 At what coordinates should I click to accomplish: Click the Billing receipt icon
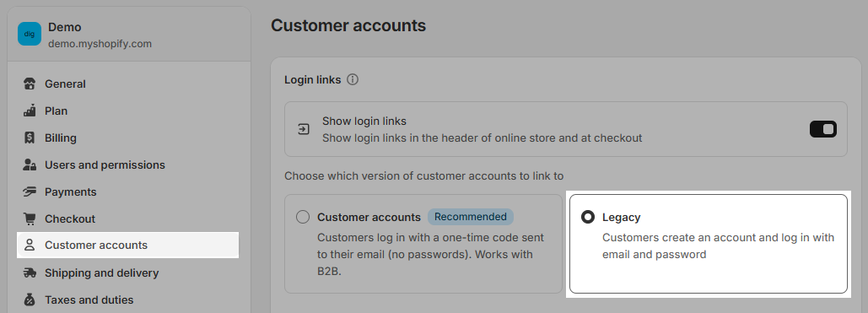(30, 138)
